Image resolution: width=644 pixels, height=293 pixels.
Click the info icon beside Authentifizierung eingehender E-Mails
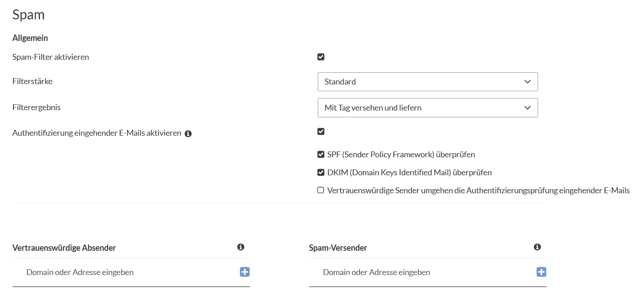point(188,133)
